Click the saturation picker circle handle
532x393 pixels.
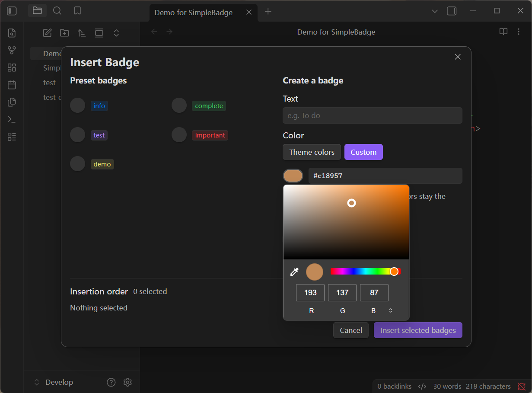pos(352,203)
